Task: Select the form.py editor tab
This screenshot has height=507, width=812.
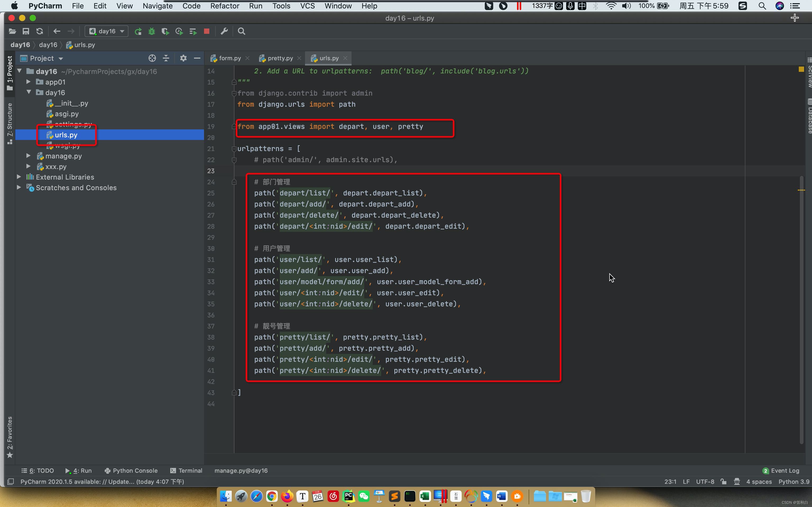Action: click(x=228, y=58)
